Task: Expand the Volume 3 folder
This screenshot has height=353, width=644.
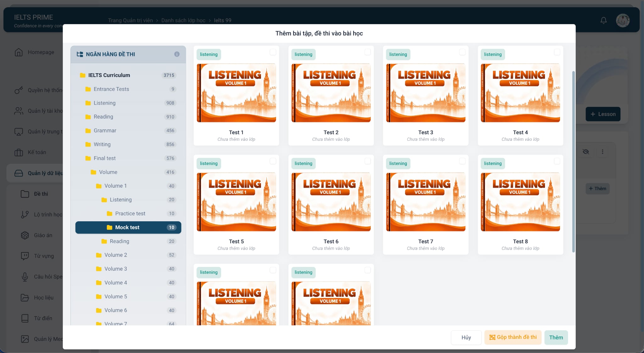Action: [x=128, y=269]
